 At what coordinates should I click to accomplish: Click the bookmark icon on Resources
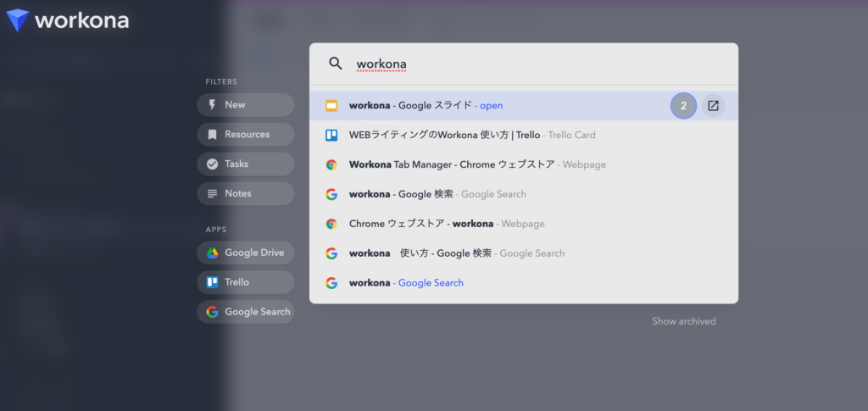pos(212,135)
